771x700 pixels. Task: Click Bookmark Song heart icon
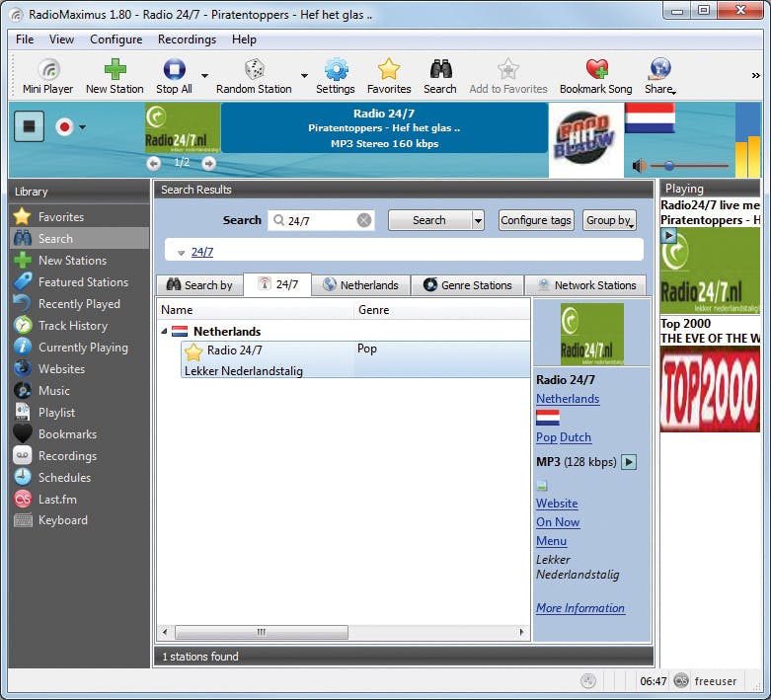click(596, 76)
